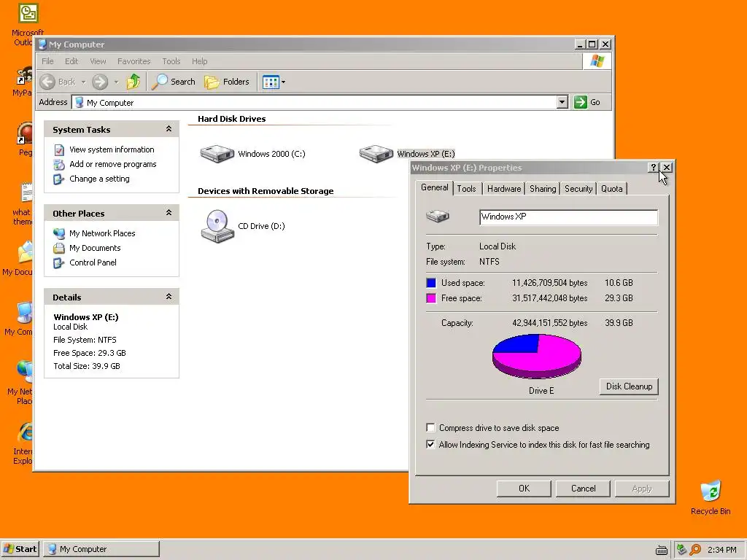Click the keyboard tray icon in taskbar
Screen dimensions: 747x560
coord(661,550)
